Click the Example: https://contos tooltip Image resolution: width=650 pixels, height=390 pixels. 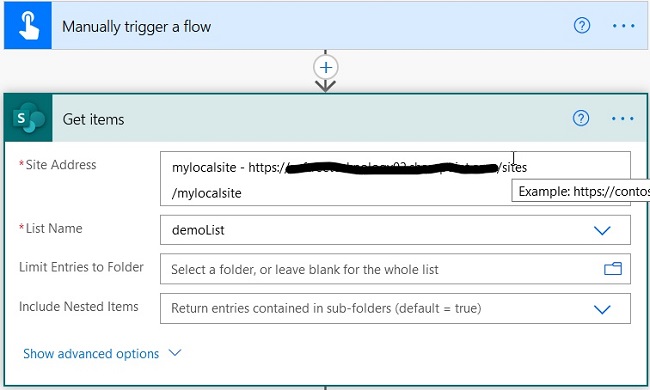click(581, 191)
